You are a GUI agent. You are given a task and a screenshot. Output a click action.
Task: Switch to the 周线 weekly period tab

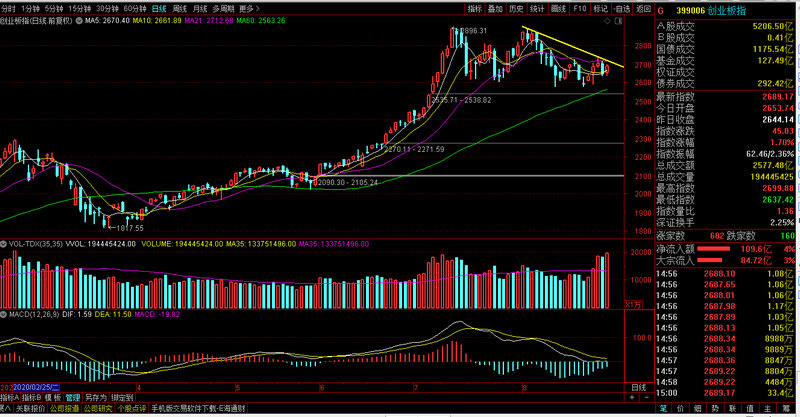(180, 8)
